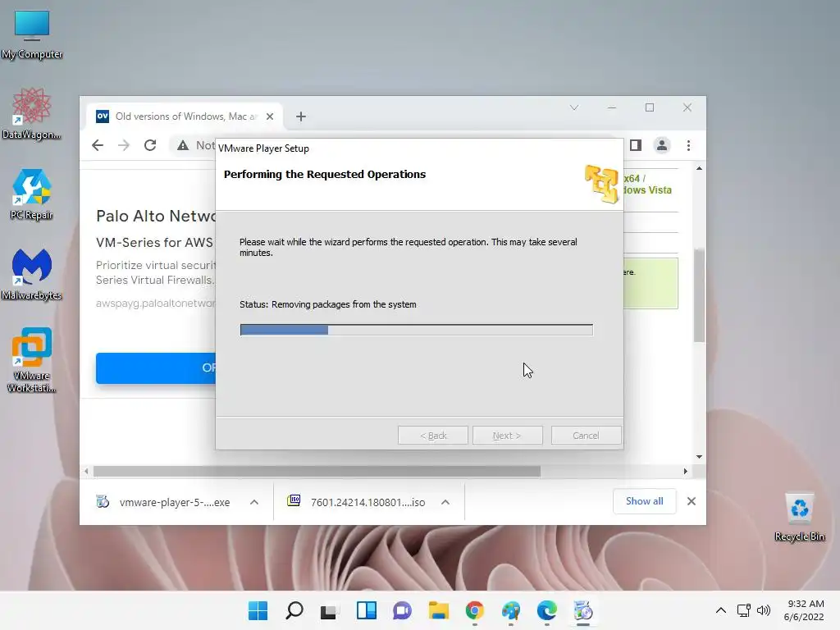Screen dimensions: 840x630
Task: Open Chrome tab search chevron
Action: point(574,107)
